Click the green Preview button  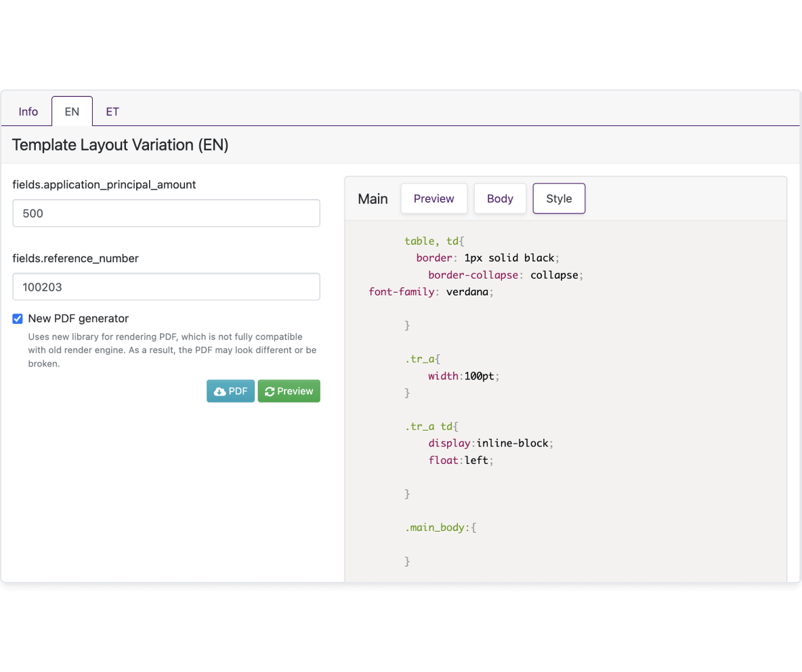tap(289, 392)
